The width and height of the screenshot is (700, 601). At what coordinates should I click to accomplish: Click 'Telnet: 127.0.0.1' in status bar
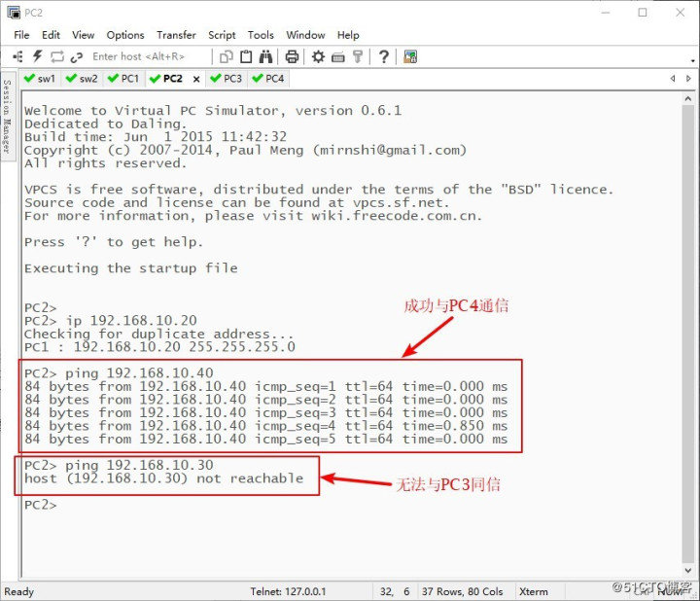(x=288, y=591)
